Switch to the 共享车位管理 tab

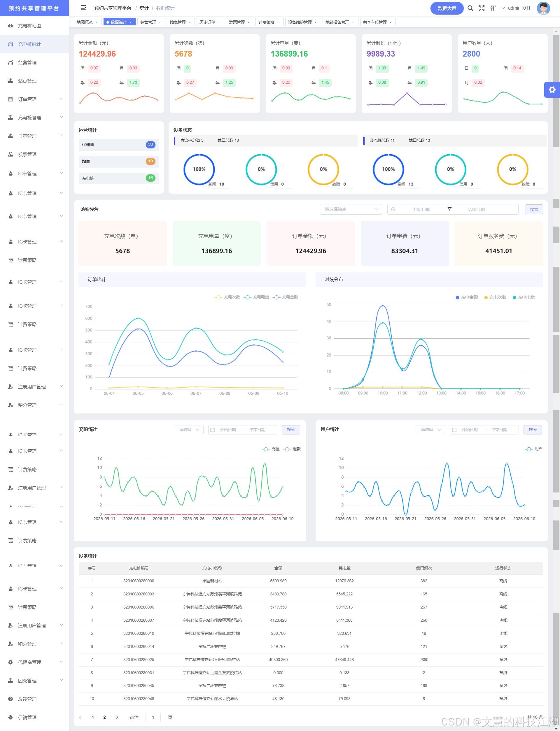tap(375, 22)
